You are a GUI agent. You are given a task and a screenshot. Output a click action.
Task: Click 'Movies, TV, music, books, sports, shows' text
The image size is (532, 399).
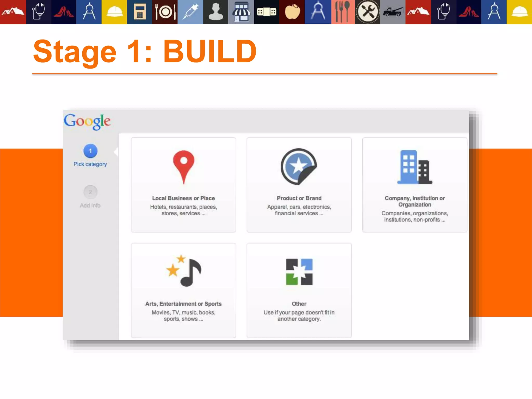183,316
